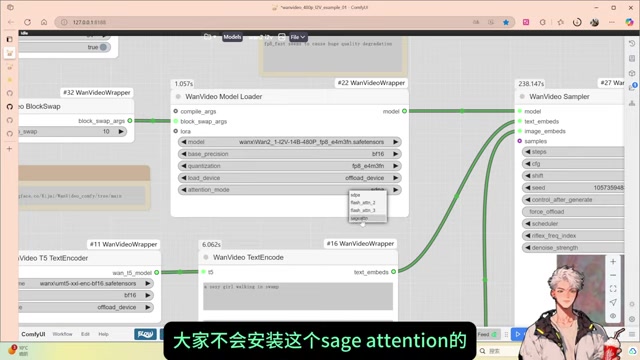Favorite this page with the blue star
The image size is (640, 360).
coord(506,22)
